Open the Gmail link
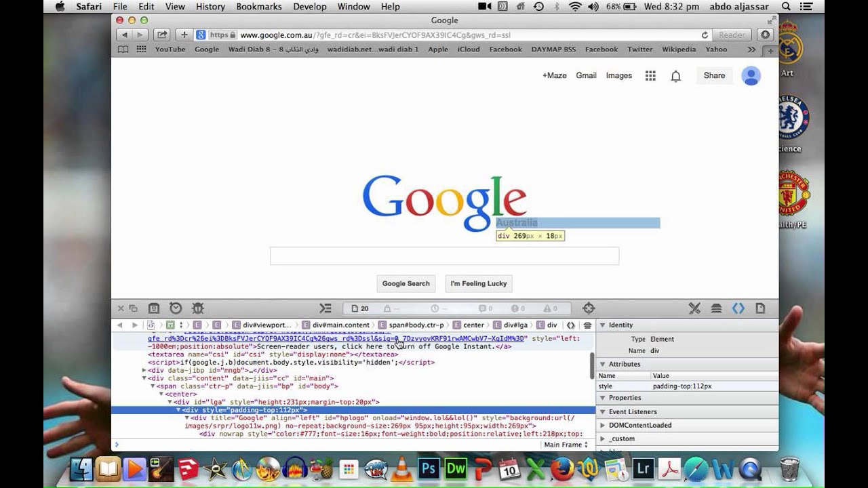This screenshot has height=488, width=868. coord(586,76)
